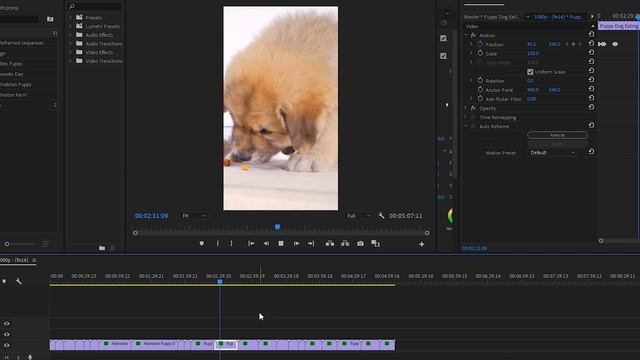This screenshot has height=360, width=640.
Task: Reset the Scale parameter
Action: click(591, 53)
